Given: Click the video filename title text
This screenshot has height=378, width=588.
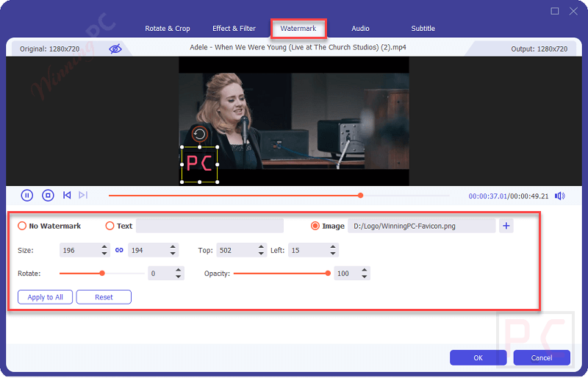Looking at the screenshot, I should 298,47.
